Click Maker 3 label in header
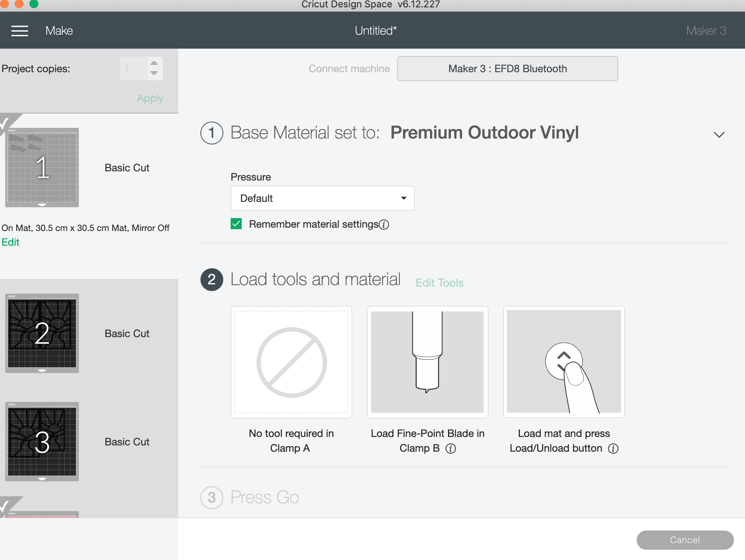The width and height of the screenshot is (745, 560). point(706,31)
